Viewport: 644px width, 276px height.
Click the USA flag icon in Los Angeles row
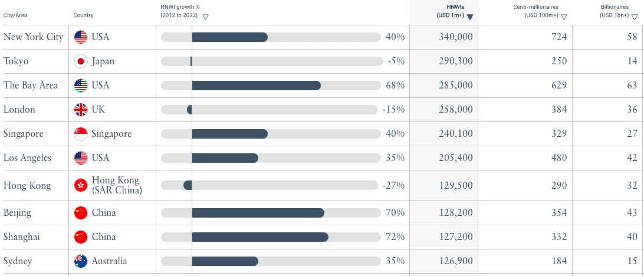pyautogui.click(x=81, y=158)
